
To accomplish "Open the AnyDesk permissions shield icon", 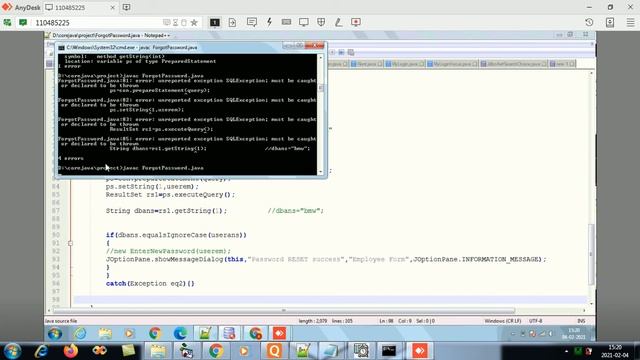I will tap(321, 22).
